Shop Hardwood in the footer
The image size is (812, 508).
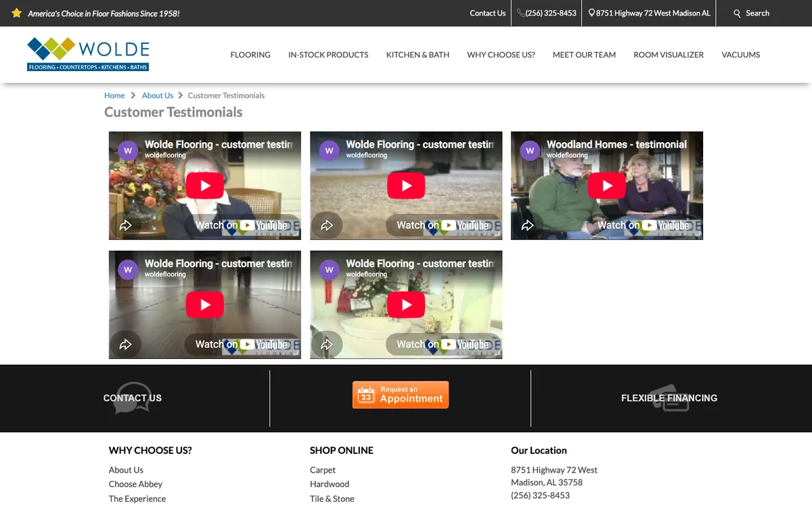330,484
